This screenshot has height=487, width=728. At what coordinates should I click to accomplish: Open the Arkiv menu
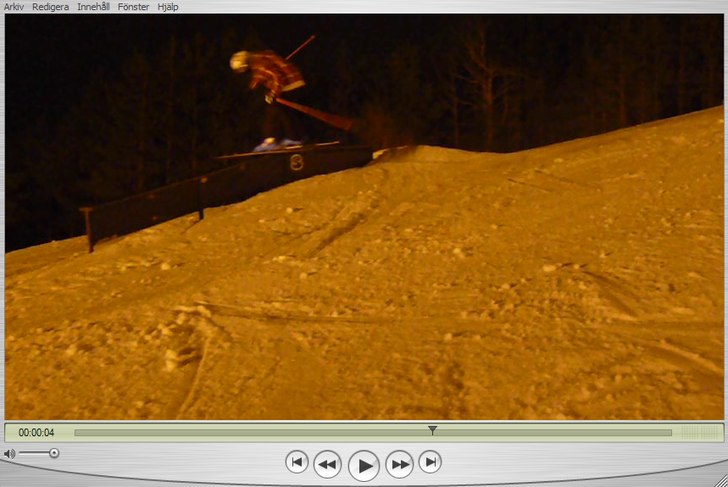pos(14,6)
